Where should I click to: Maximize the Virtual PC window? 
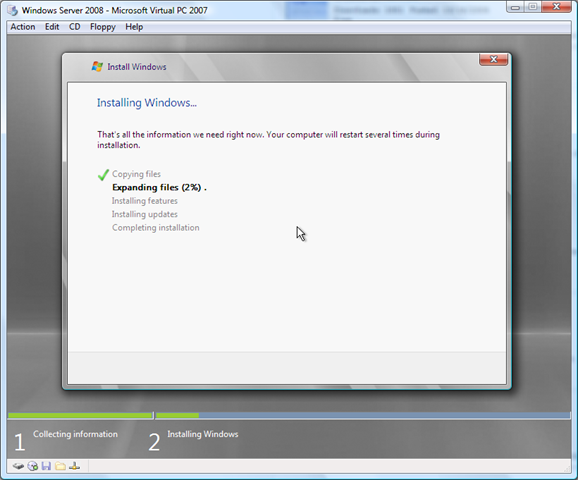(x=532, y=7)
